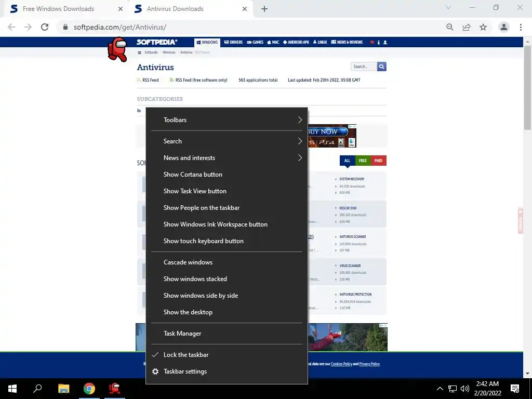Click the network tray icon
Viewport: 532px width, 399px height.
pos(453,389)
